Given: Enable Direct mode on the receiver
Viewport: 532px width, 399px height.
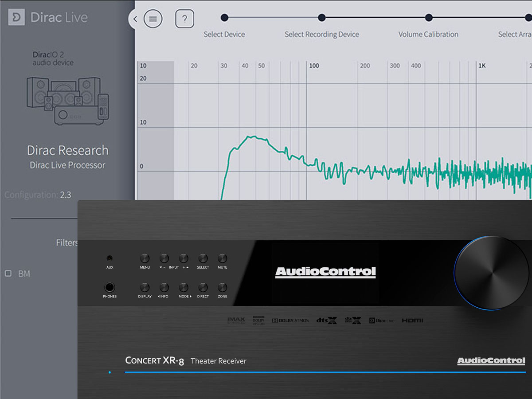Looking at the screenshot, I should click(203, 288).
